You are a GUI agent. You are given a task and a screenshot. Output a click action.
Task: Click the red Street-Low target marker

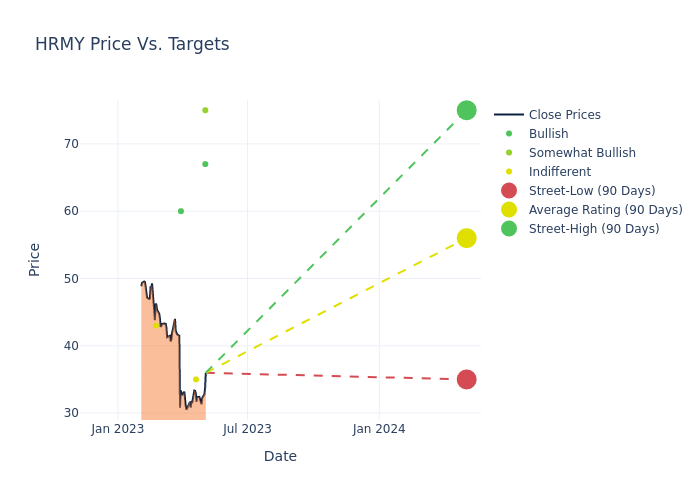coord(466,379)
